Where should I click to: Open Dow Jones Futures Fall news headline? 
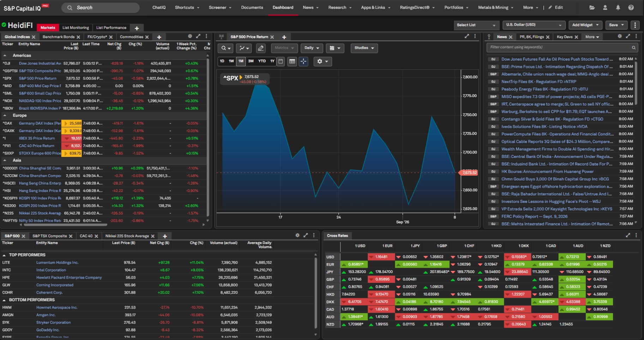(x=557, y=59)
